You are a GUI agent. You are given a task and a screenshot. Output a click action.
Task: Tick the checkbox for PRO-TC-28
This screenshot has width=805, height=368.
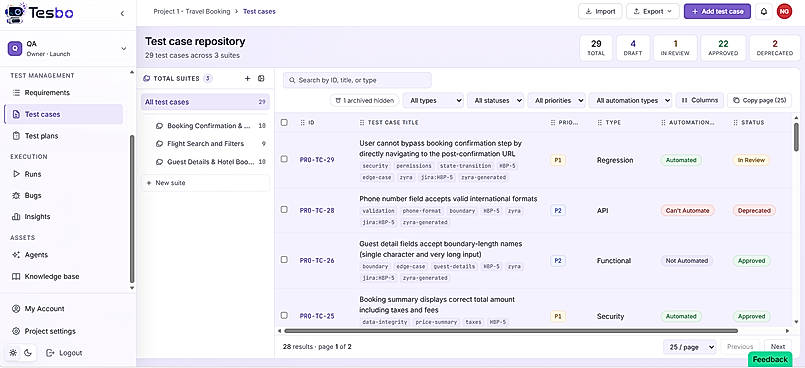[x=284, y=210]
